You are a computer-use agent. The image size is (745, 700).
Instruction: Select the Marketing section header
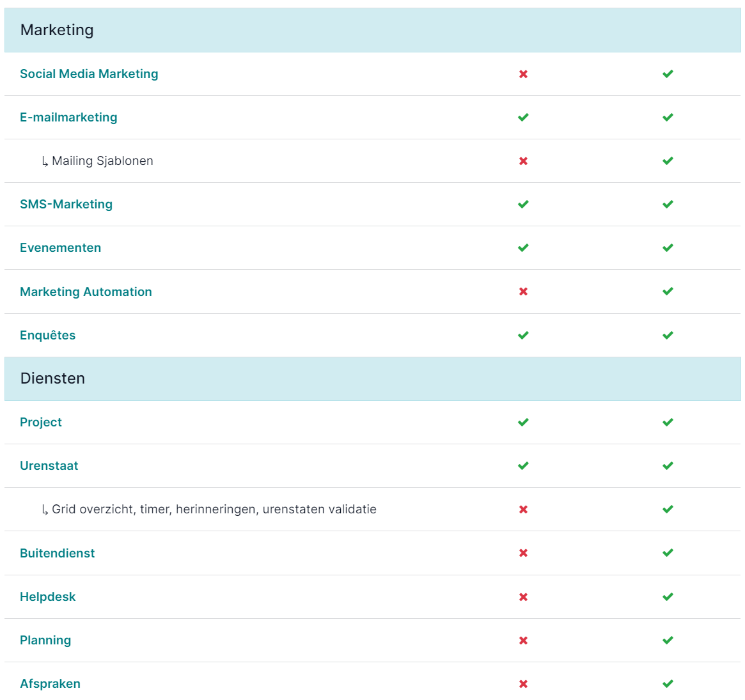(x=372, y=30)
